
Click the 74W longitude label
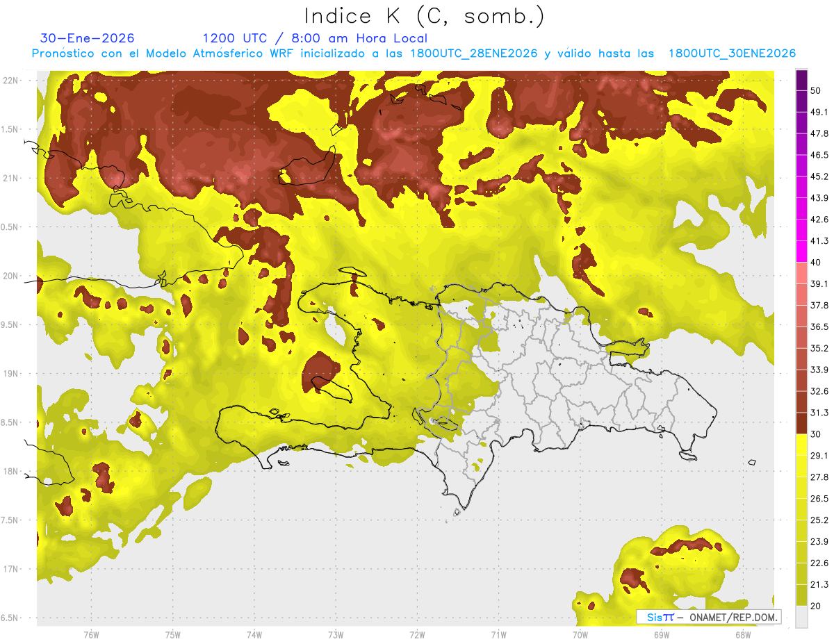[254, 634]
